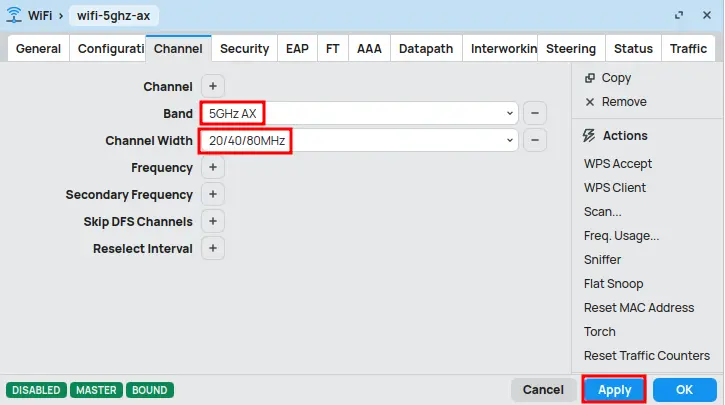The width and height of the screenshot is (725, 405).
Task: Click the Copy icon in the side panel
Action: 590,78
